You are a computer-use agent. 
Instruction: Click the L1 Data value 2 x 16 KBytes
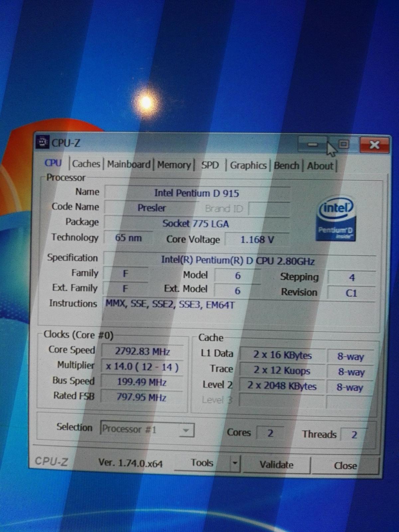(282, 355)
